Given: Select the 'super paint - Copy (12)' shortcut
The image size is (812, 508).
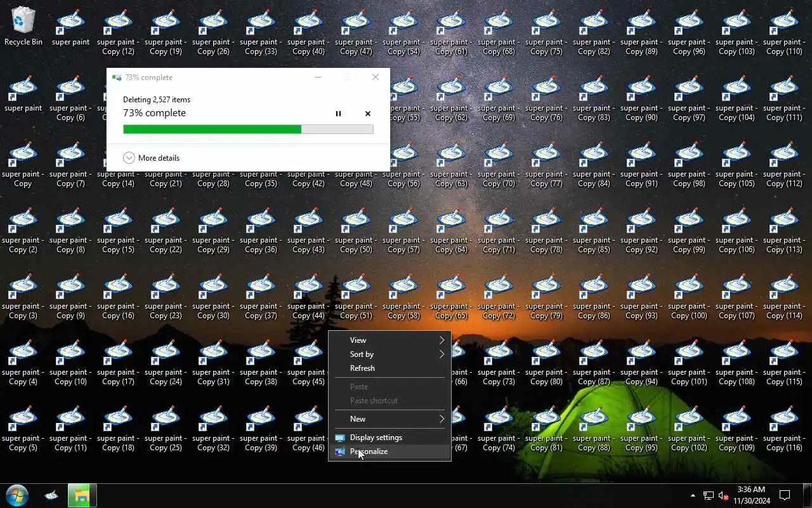Looking at the screenshot, I should [x=119, y=32].
